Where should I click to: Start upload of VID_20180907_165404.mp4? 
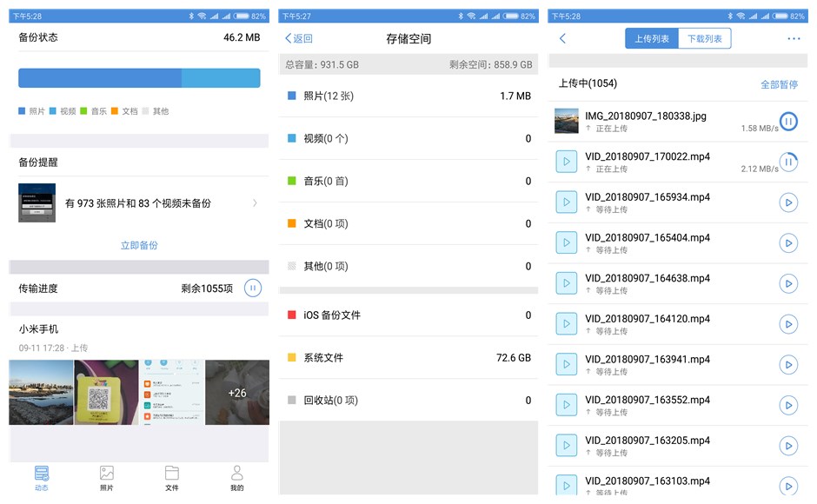click(x=788, y=243)
